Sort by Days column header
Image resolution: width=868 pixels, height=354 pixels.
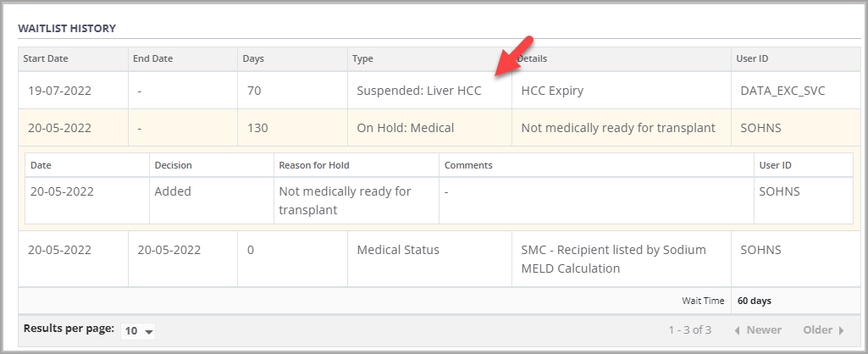(x=252, y=58)
